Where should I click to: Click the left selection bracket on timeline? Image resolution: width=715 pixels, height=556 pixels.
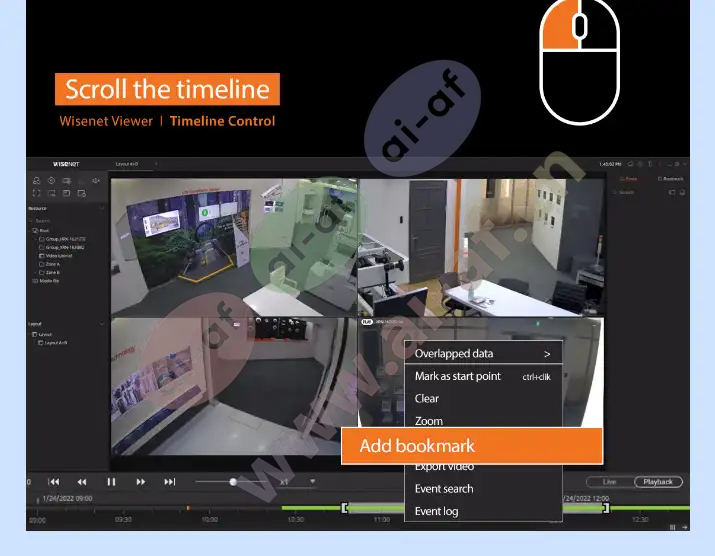pyautogui.click(x=345, y=508)
